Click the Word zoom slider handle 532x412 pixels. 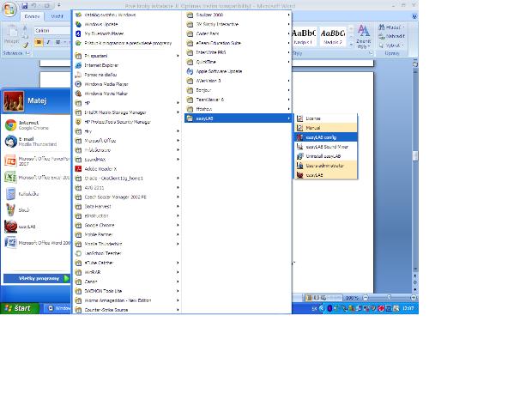389,298
